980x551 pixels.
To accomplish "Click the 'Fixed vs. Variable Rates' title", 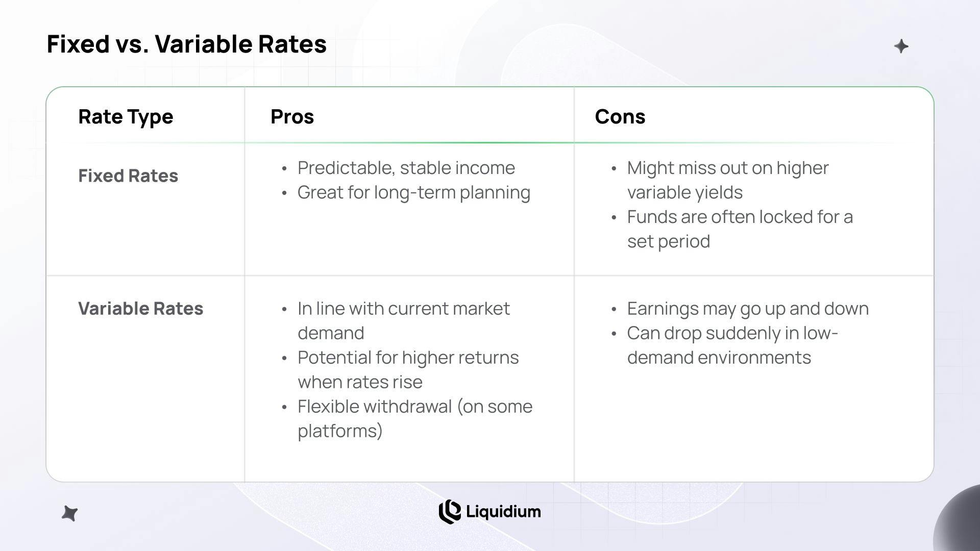I will pyautogui.click(x=187, y=44).
